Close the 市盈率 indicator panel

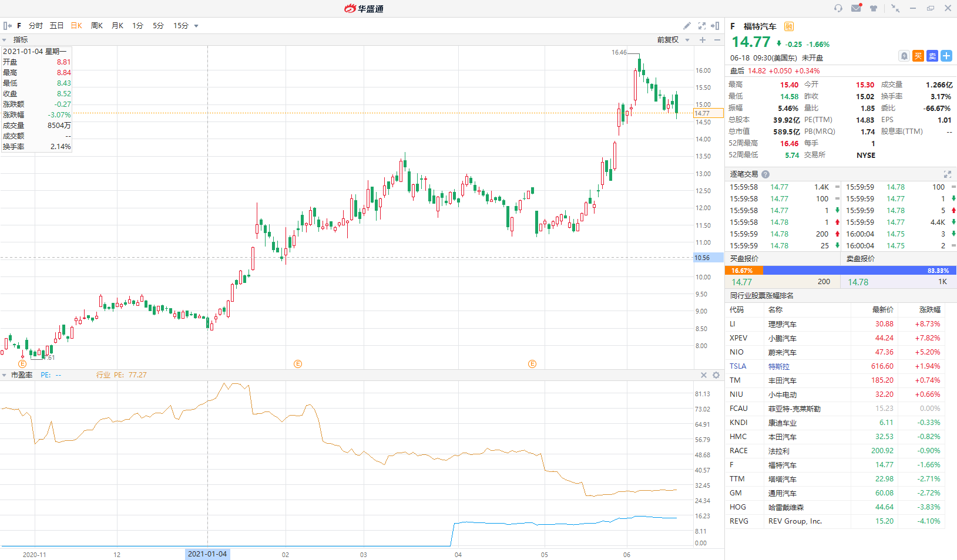click(704, 375)
